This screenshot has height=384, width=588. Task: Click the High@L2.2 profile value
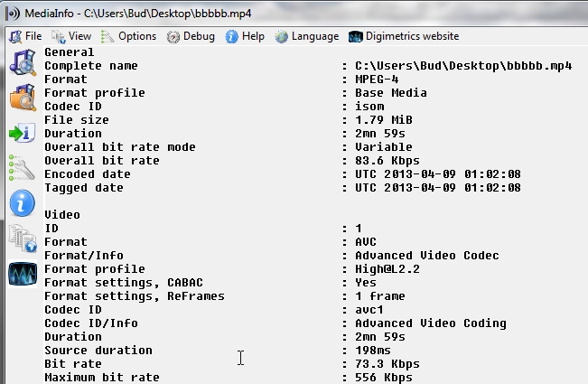click(387, 269)
